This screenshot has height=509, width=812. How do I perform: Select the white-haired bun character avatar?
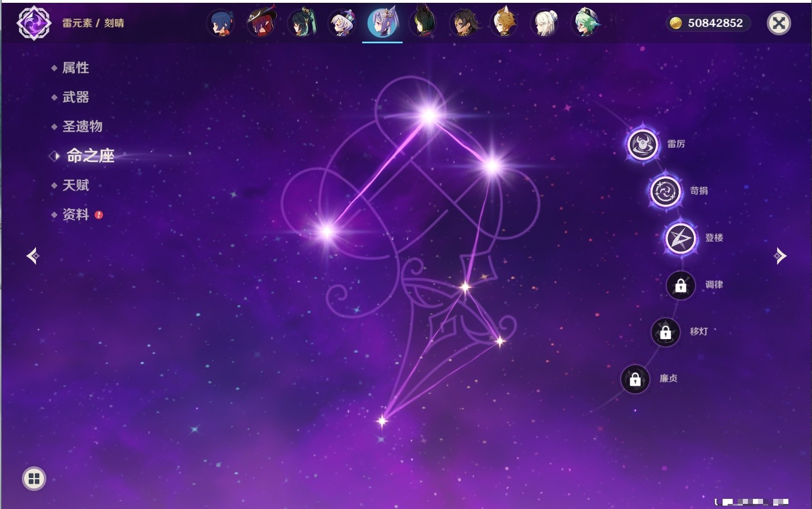tap(545, 23)
